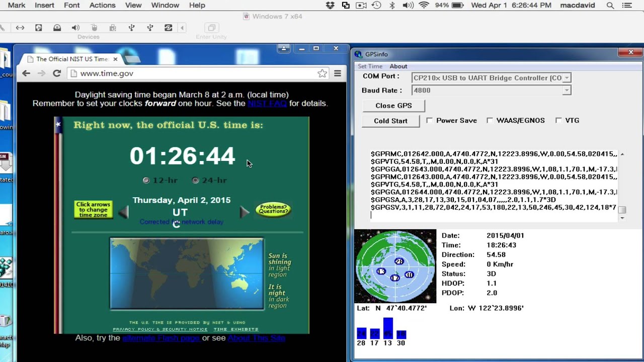644x362 pixels.
Task: Click the battery status icon
Action: 457,5
